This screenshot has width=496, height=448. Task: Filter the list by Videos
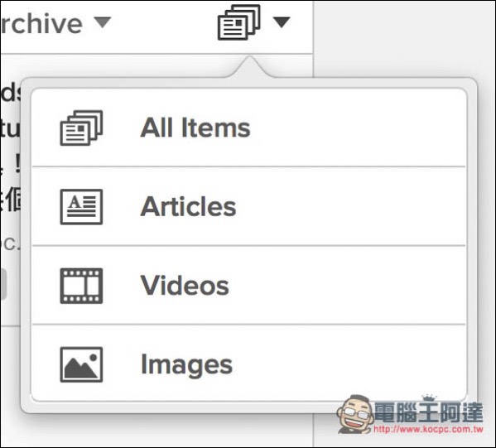(x=249, y=286)
